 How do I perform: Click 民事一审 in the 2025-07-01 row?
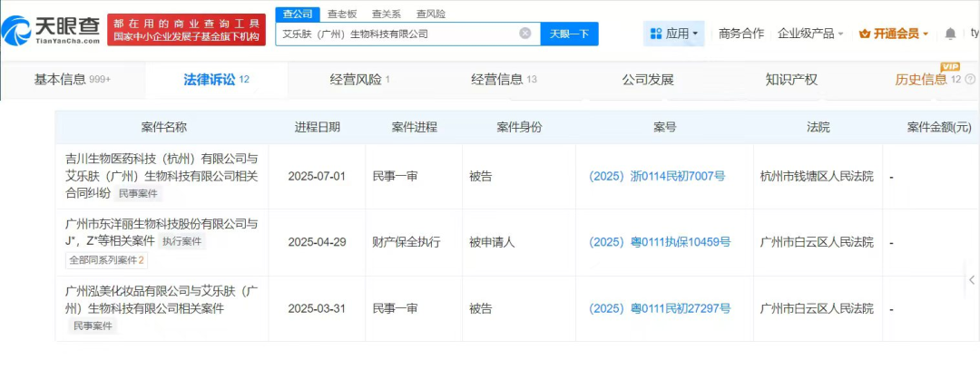click(x=395, y=177)
